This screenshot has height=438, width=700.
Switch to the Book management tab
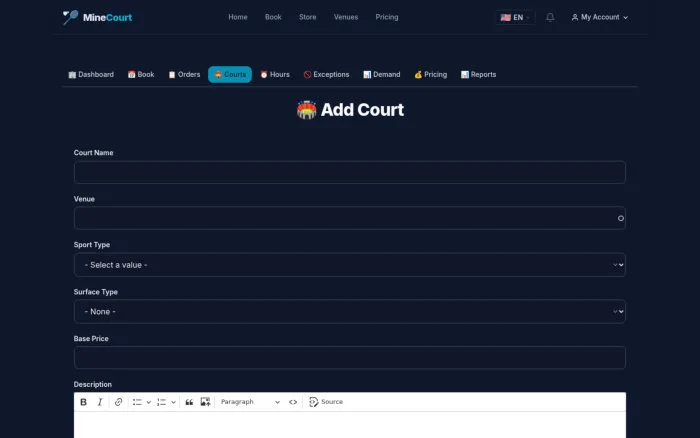click(x=141, y=75)
